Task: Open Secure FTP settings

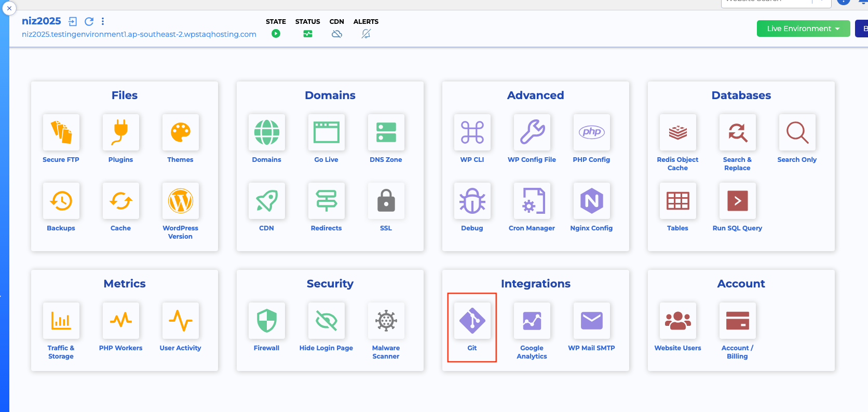Action: pyautogui.click(x=61, y=132)
